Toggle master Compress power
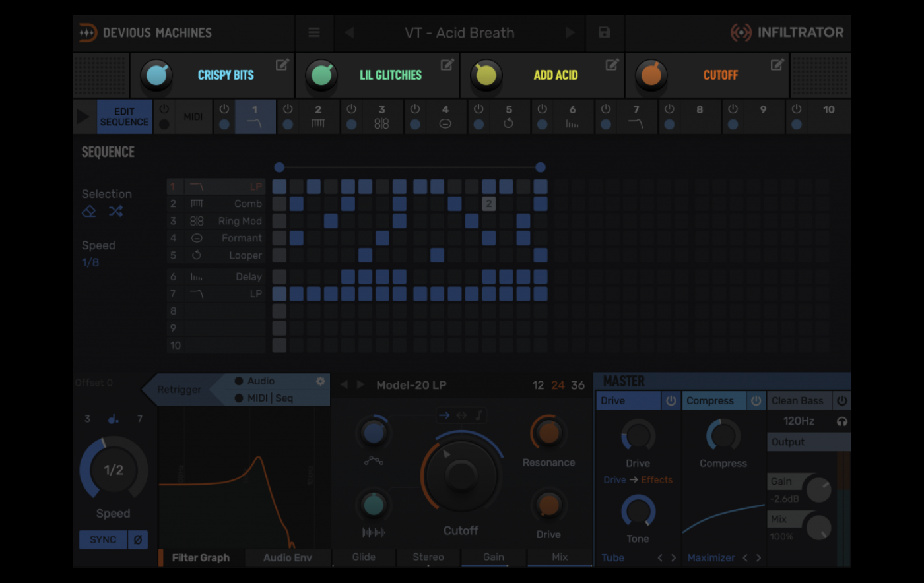 pyautogui.click(x=756, y=400)
